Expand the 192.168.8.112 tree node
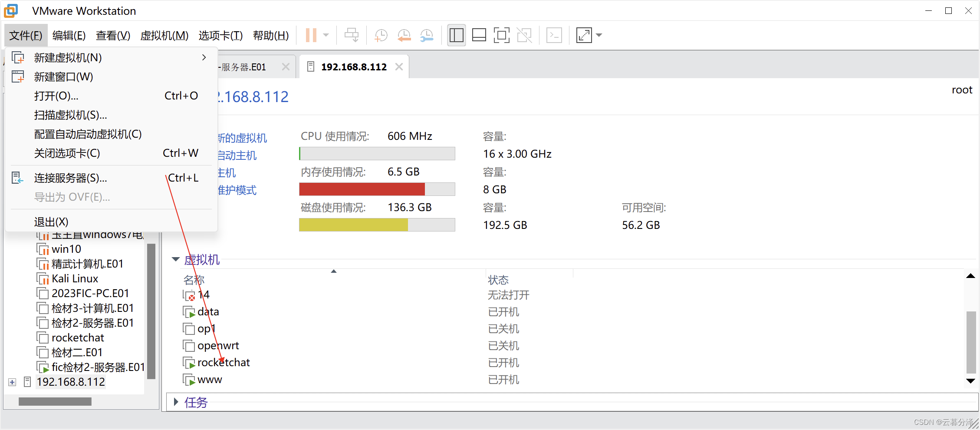The height and width of the screenshot is (430, 980). click(12, 382)
